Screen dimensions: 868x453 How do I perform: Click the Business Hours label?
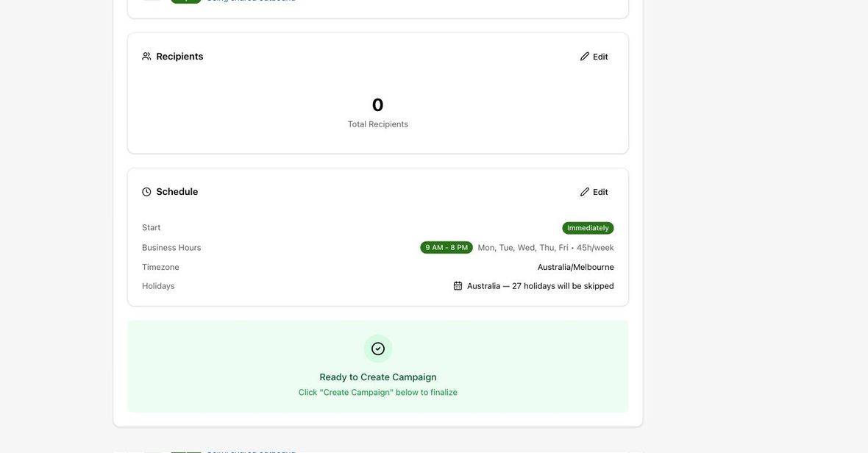point(171,247)
